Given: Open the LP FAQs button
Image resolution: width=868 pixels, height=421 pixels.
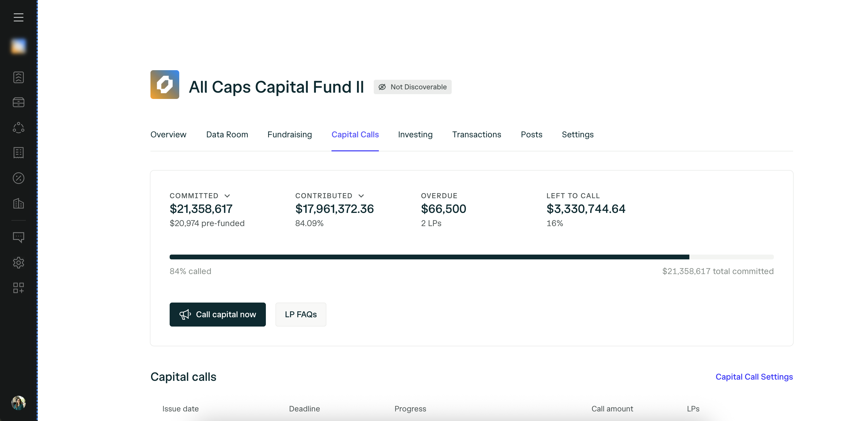Looking at the screenshot, I should tap(301, 315).
